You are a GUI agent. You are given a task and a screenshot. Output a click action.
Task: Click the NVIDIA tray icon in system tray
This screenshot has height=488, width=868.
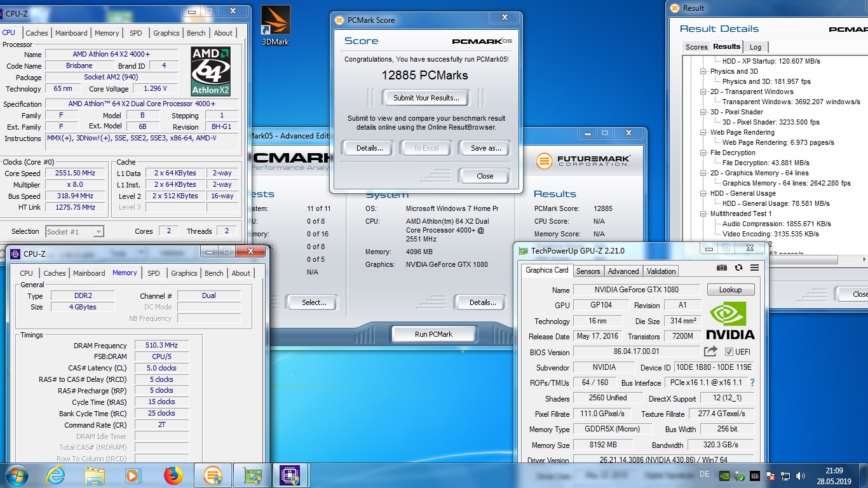(724, 475)
